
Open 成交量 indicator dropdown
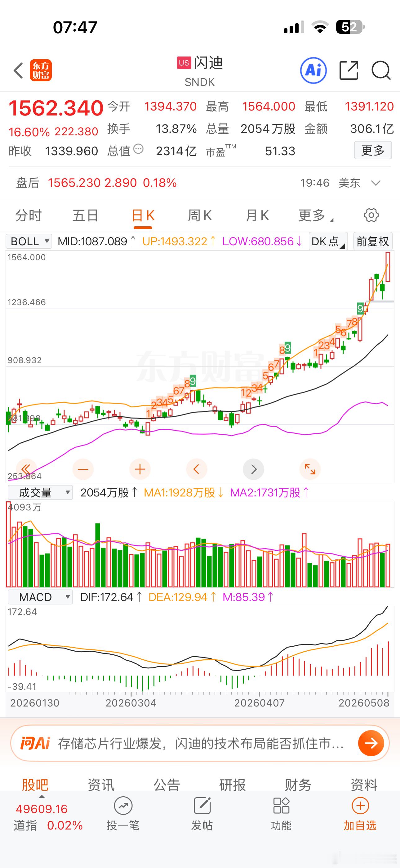pos(40,493)
